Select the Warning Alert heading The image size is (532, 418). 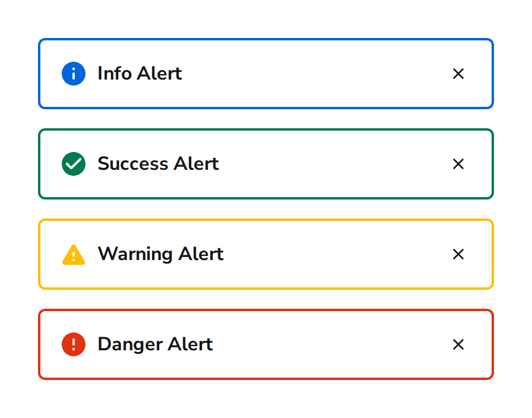coord(161,254)
